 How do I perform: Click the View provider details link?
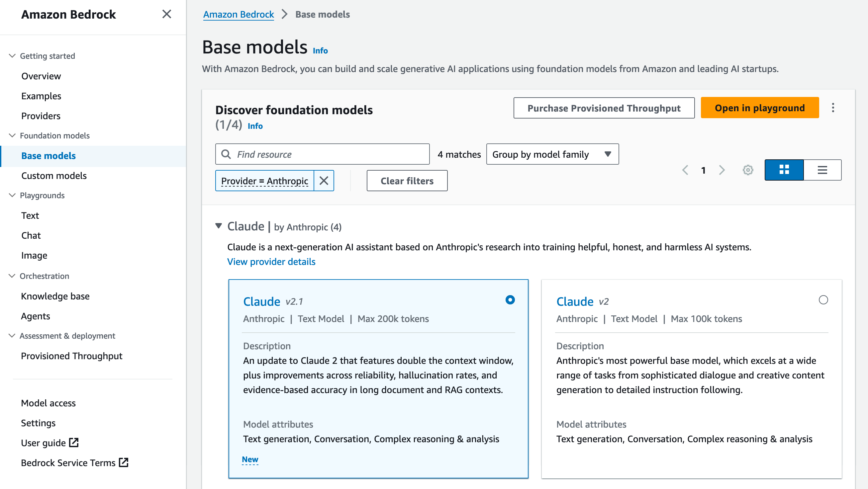[271, 261]
